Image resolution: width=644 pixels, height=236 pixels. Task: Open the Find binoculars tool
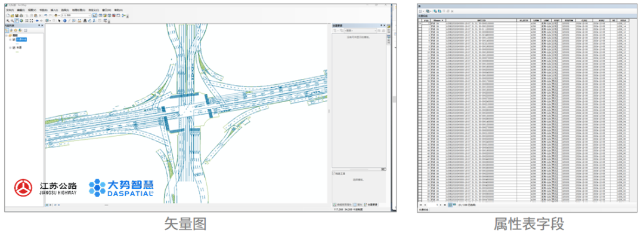85,20
